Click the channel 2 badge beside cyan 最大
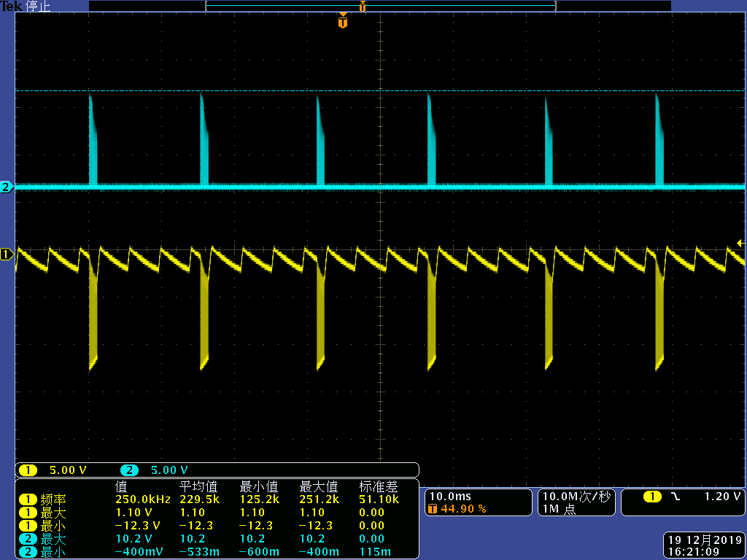Screen dimensions: 747x560 28,540
